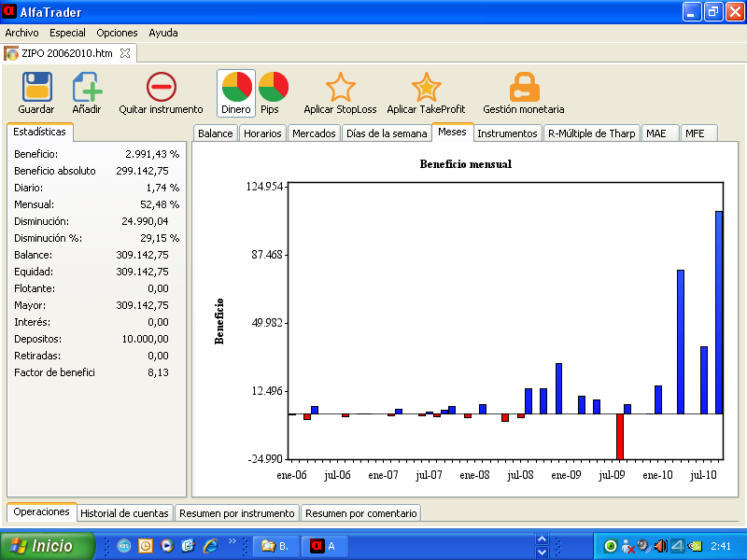This screenshot has width=747, height=560.
Task: Switch to the Días de la semana tab
Action: point(386,133)
